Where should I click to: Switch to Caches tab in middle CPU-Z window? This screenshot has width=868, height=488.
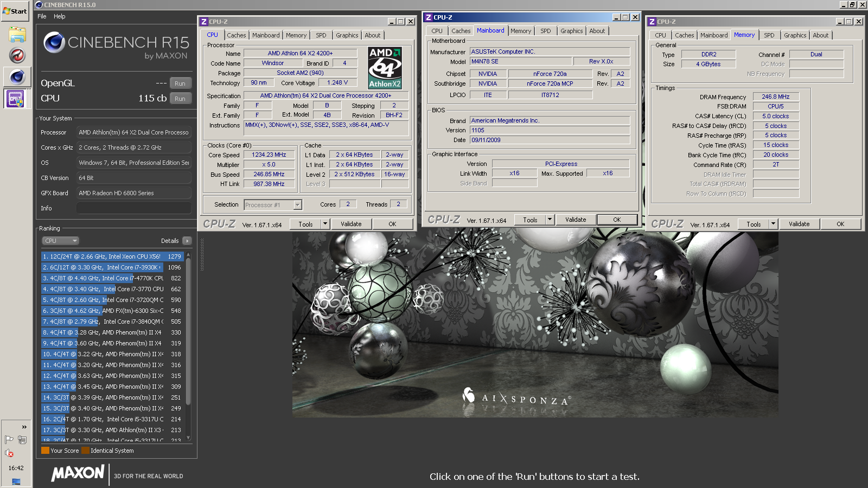pos(461,31)
